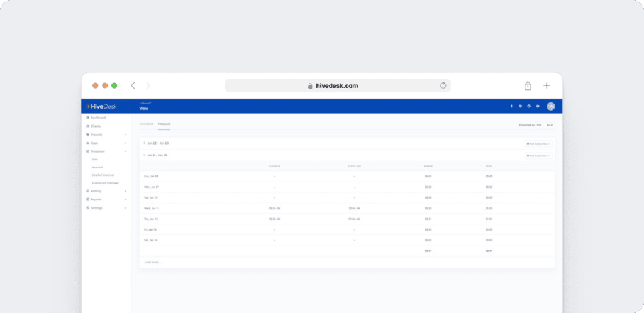644x313 pixels.
Task: Go to Clients in the sidebar
Action: 95,126
